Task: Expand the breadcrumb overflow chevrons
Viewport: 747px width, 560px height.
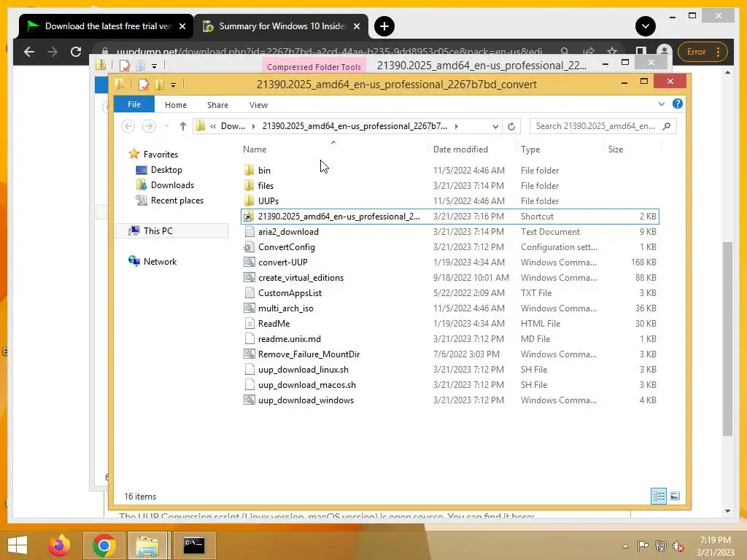Action: click(x=213, y=126)
